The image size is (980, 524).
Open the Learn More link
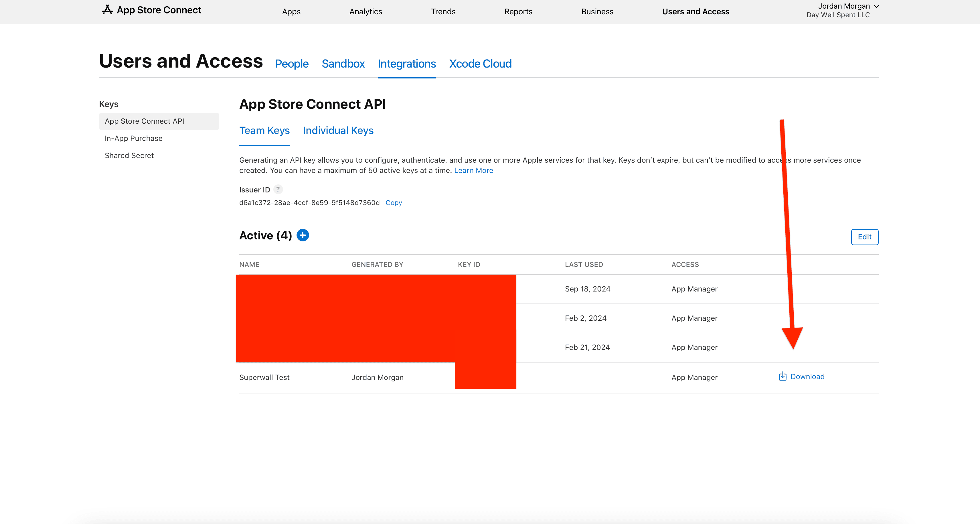pyautogui.click(x=473, y=170)
